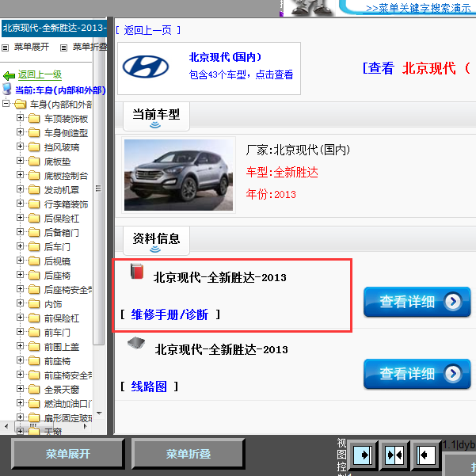Open 包含43个车型,点击查看 link
The image size is (476, 476).
pyautogui.click(x=241, y=74)
